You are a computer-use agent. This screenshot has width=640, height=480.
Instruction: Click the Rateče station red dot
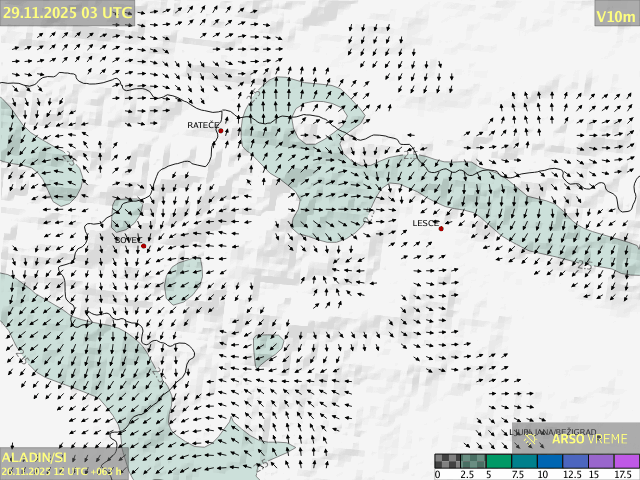(x=221, y=131)
